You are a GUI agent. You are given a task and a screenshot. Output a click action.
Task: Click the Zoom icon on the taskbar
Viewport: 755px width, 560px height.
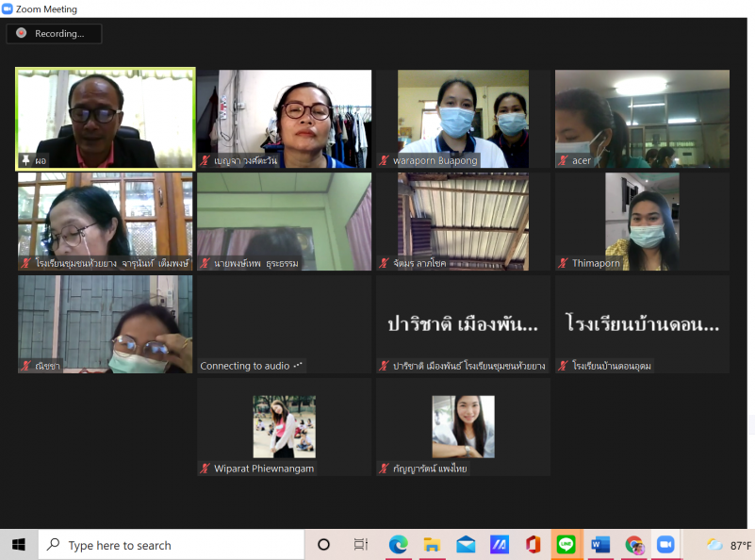(x=666, y=545)
